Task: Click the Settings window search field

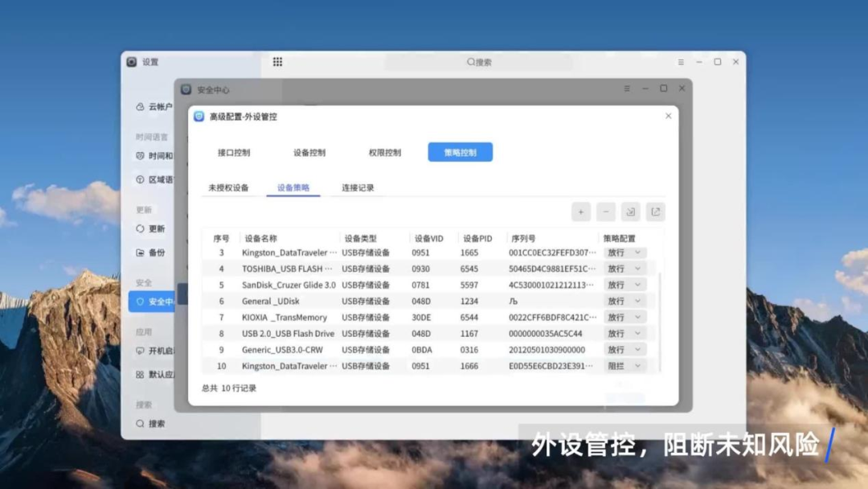Action: click(x=479, y=62)
